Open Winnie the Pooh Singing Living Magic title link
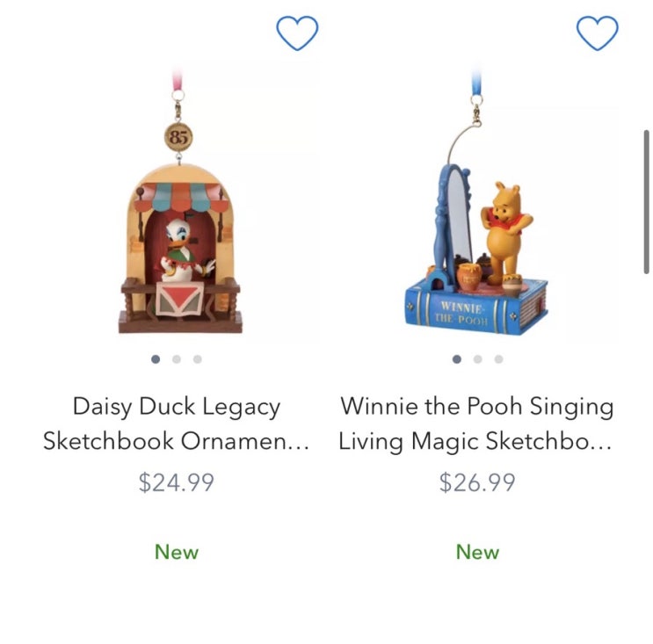Image resolution: width=653 pixels, height=644 pixels. pyautogui.click(x=476, y=423)
